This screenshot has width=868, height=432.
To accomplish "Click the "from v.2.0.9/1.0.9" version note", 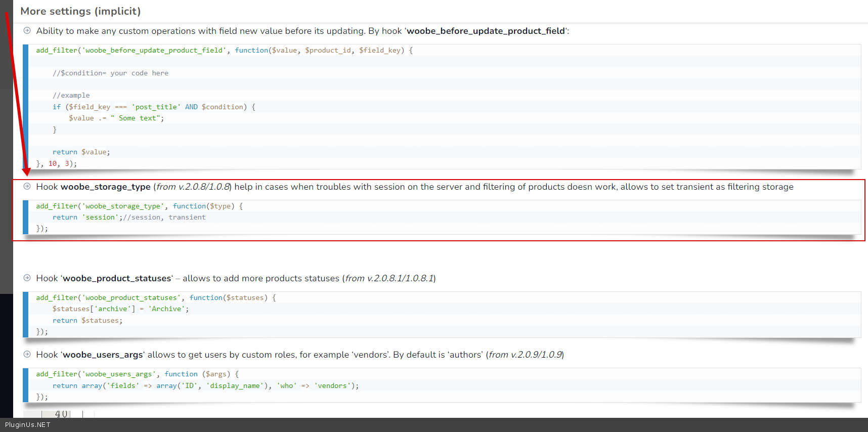I will click(x=525, y=355).
